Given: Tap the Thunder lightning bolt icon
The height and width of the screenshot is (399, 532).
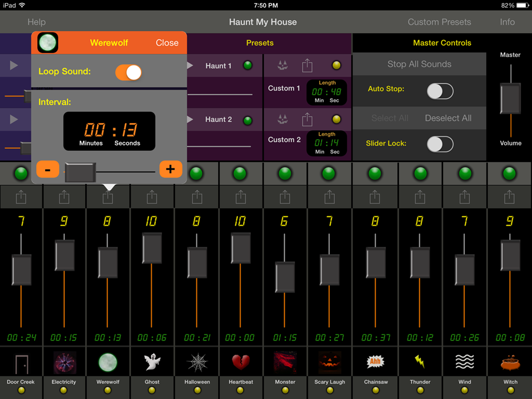Looking at the screenshot, I should tap(420, 361).
